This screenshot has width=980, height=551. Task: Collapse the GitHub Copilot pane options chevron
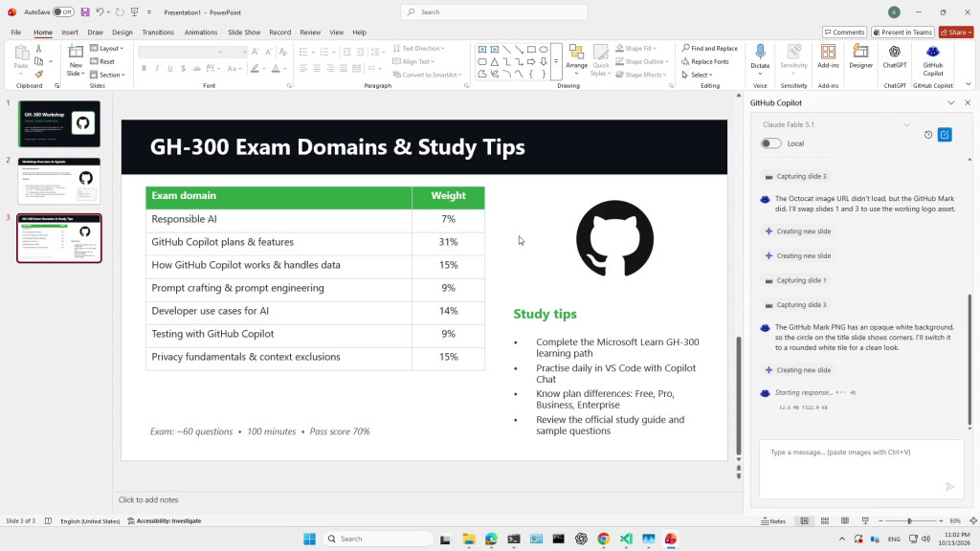click(x=950, y=102)
